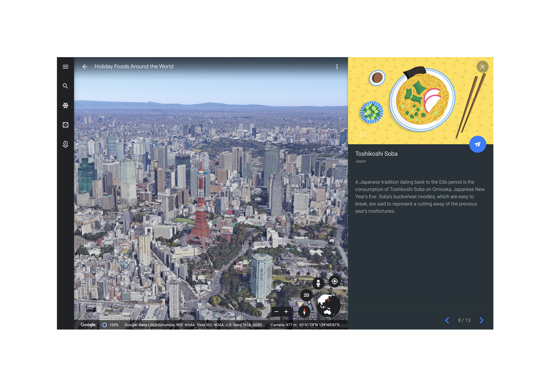
Task: Toggle the 2D view button
Action: tap(306, 295)
